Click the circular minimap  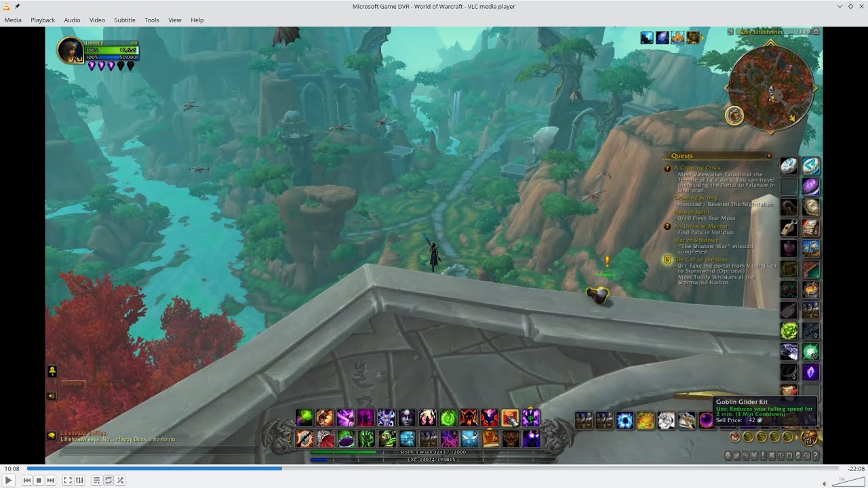(771, 88)
